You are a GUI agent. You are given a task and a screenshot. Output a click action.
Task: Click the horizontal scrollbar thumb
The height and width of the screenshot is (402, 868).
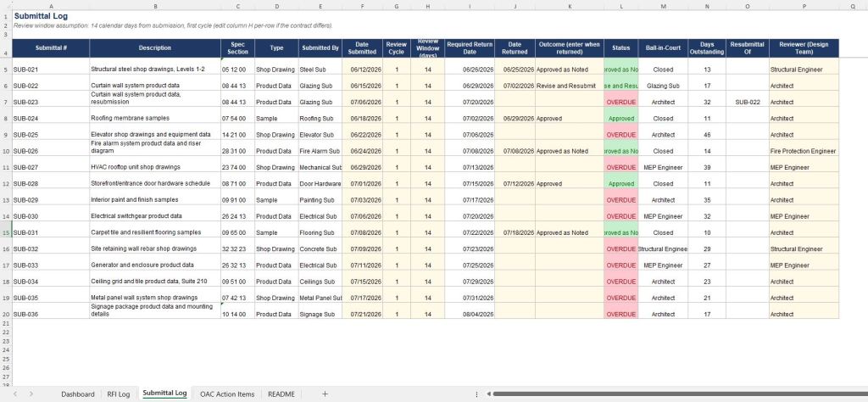click(x=678, y=394)
